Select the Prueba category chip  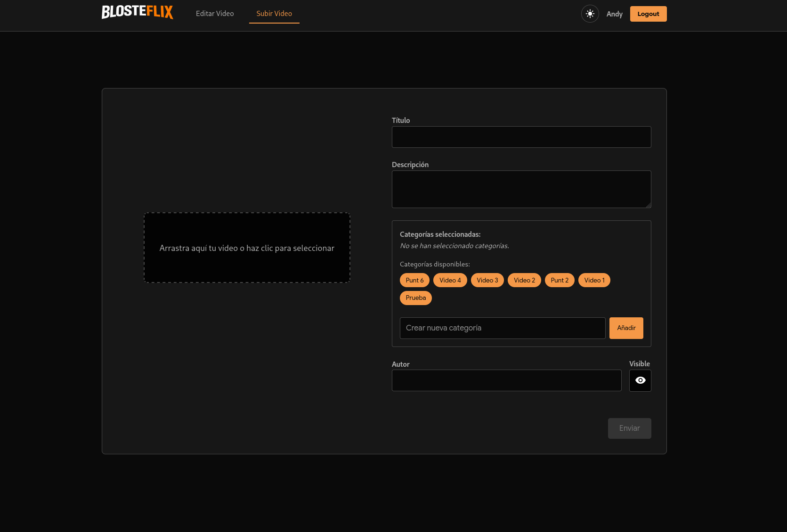pos(415,298)
